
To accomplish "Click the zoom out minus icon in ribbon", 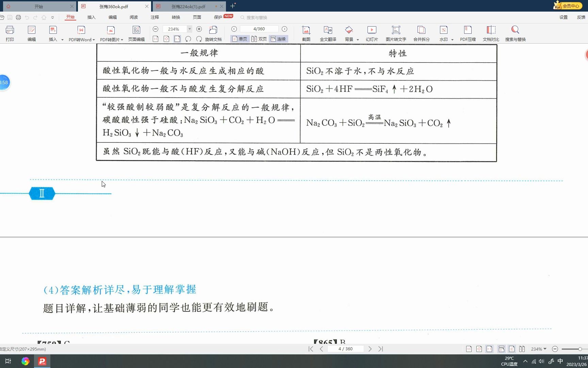I will 156,29.
